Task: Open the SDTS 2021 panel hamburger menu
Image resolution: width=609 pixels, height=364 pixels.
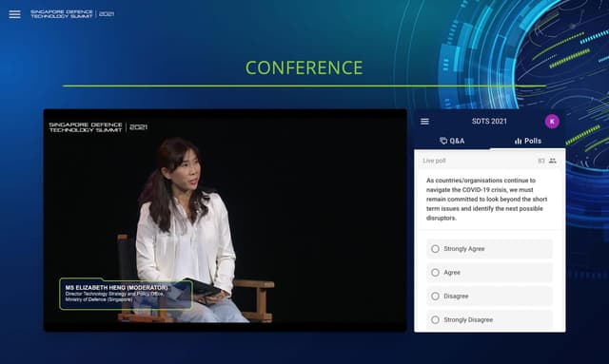Action: 425,122
